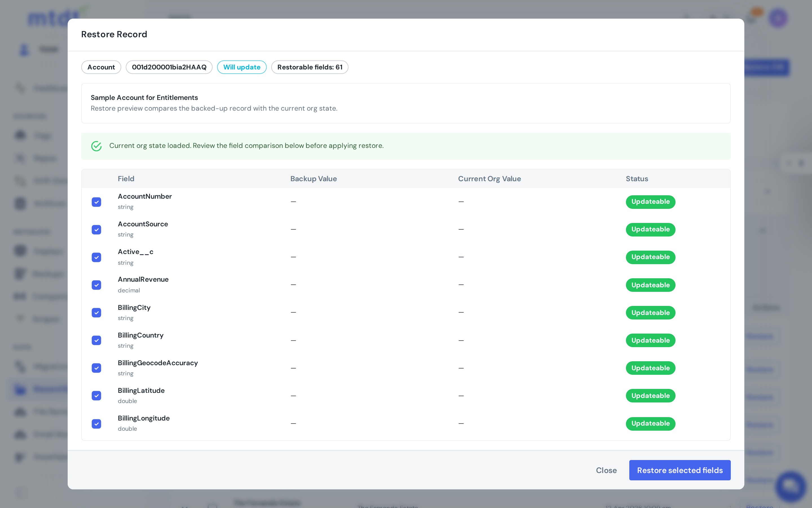Click the Will update status tag
Image resolution: width=812 pixels, height=508 pixels.
242,67
